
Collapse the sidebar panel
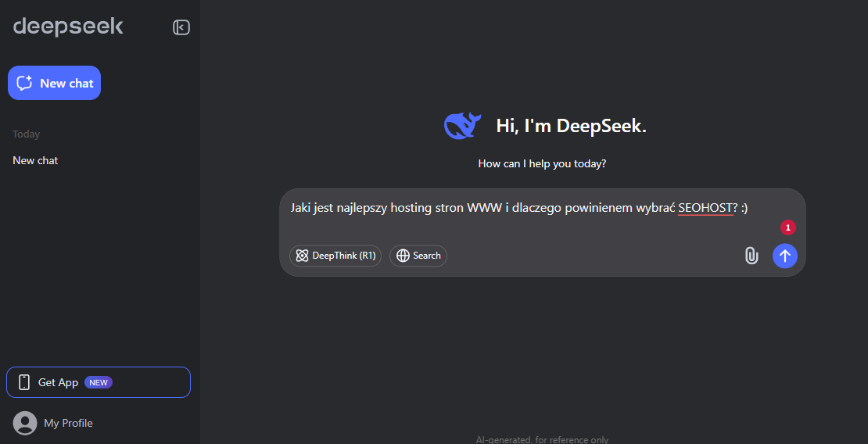[181, 28]
